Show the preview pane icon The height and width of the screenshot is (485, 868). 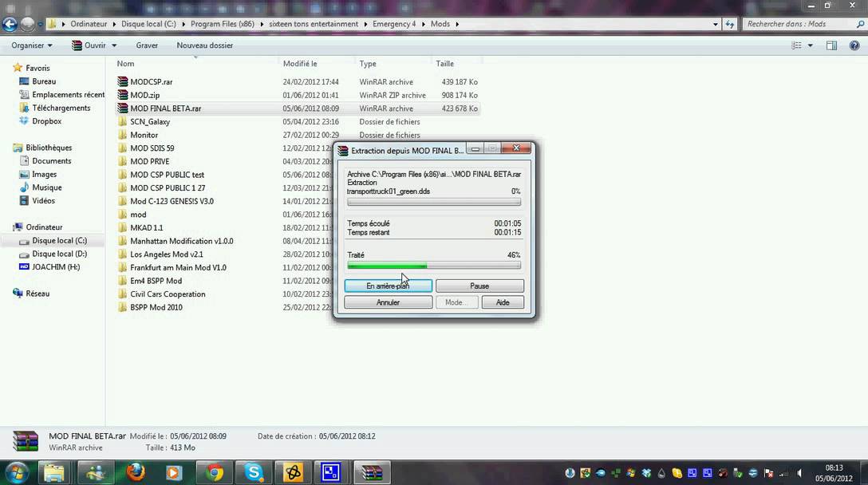point(831,45)
